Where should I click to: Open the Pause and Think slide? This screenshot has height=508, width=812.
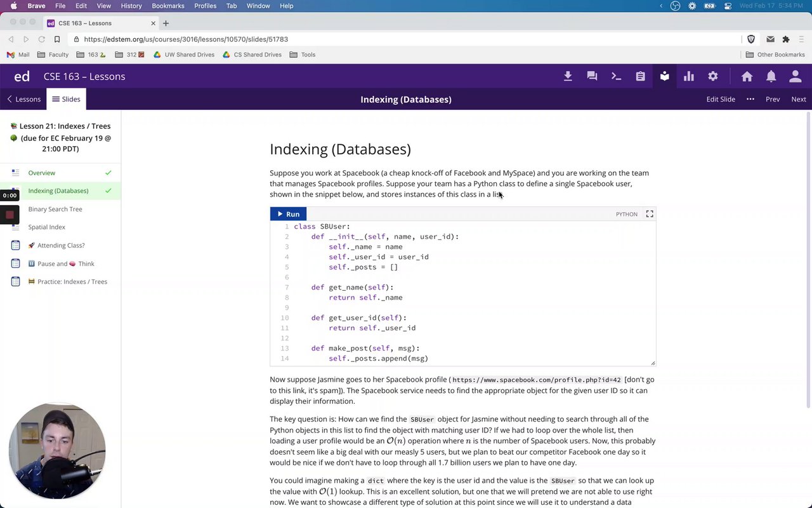pos(60,264)
